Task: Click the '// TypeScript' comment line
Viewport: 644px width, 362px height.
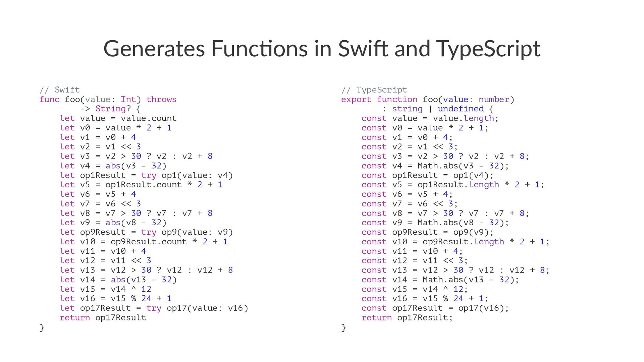Action: (x=374, y=90)
